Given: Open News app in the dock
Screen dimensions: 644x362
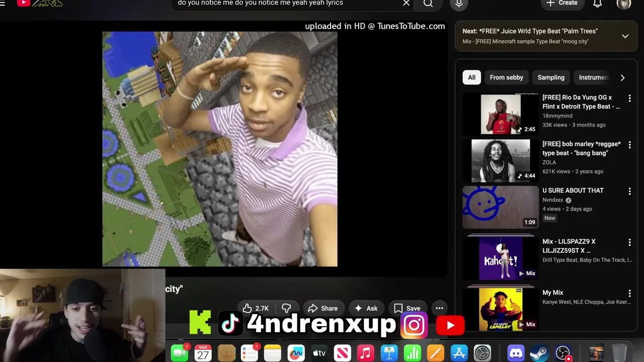Looking at the screenshot, I should pyautogui.click(x=342, y=353).
